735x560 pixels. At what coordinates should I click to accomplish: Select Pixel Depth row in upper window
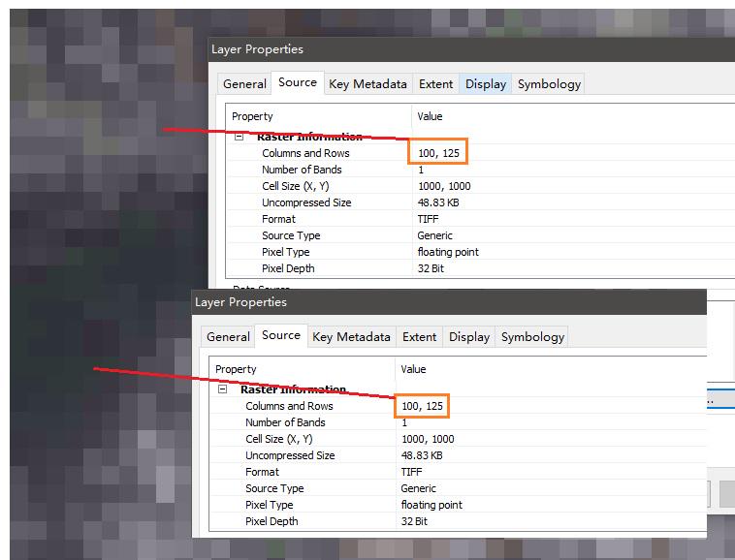(x=481, y=268)
